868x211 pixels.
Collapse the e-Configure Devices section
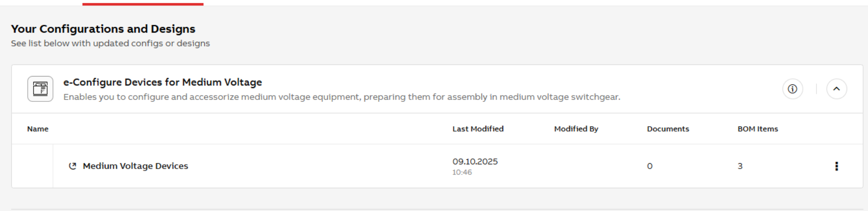pyautogui.click(x=836, y=89)
